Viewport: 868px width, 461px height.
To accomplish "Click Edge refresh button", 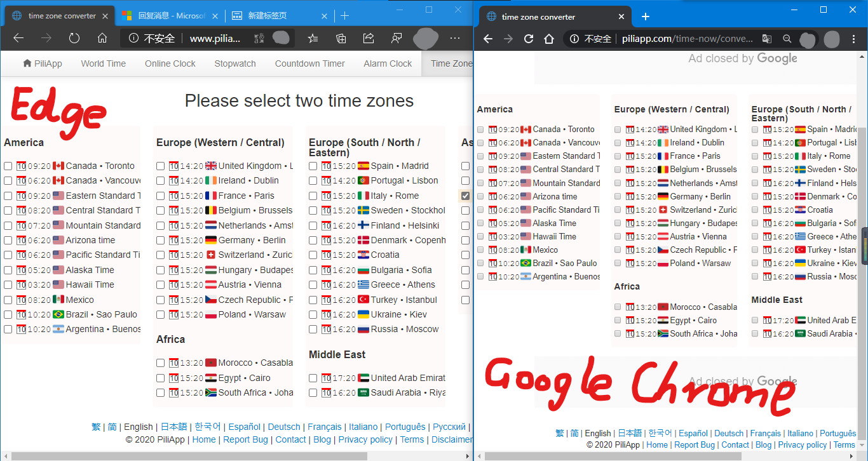I will click(x=74, y=38).
